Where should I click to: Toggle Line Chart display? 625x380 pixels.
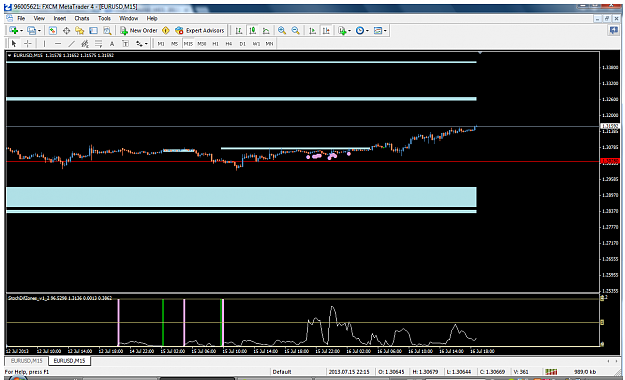tap(266, 31)
